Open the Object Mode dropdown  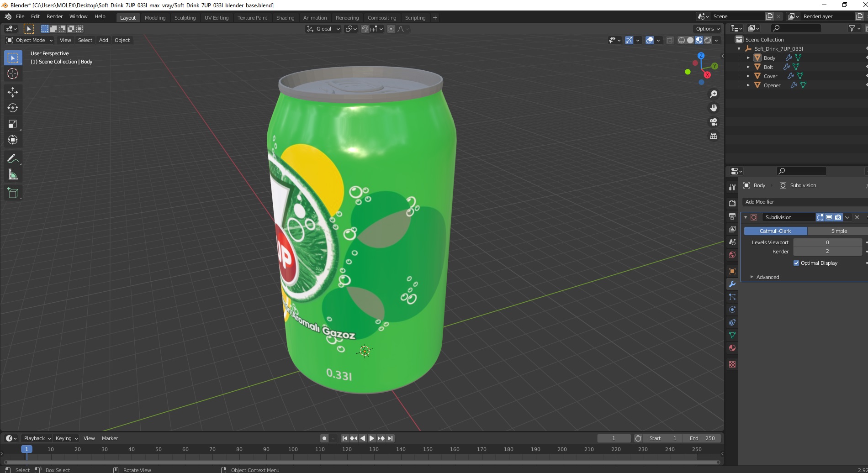(30, 40)
